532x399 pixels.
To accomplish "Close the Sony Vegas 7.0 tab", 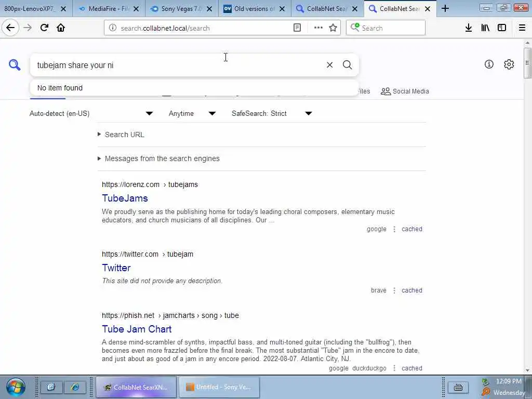I will (209, 9).
